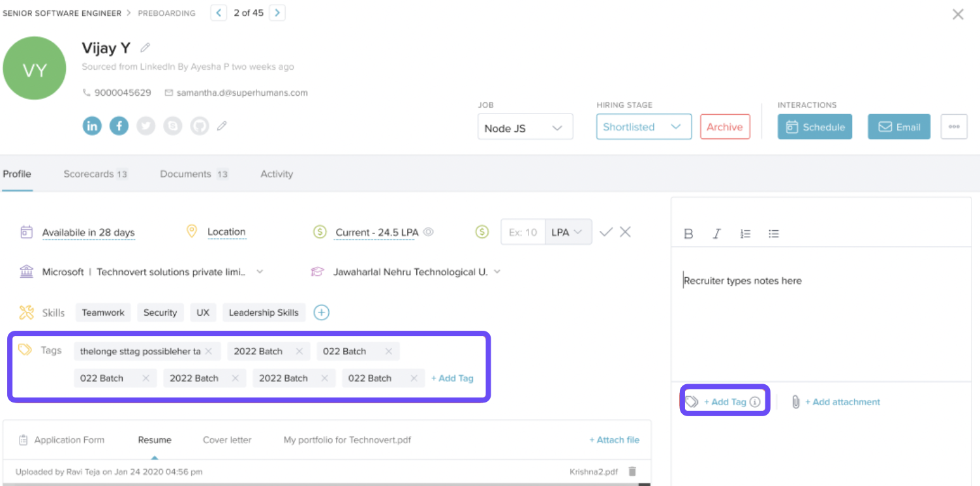Switch to the Scorecards tab
The image size is (980, 486).
[x=95, y=174]
